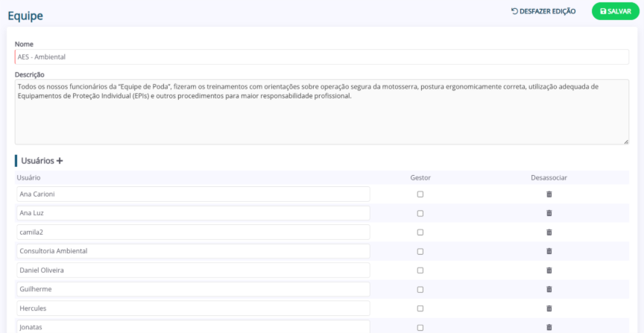Select the Daniel Oliveira user field
This screenshot has width=644, height=333.
193,270
